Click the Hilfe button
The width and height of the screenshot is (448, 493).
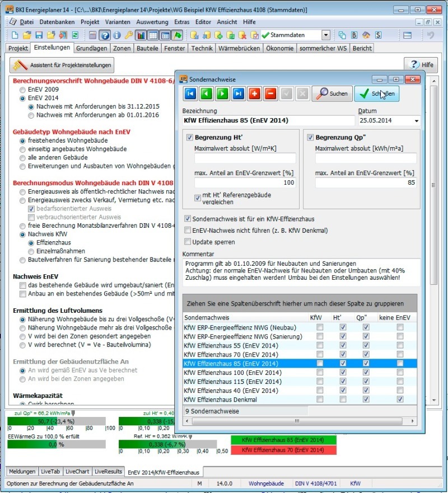[421, 65]
